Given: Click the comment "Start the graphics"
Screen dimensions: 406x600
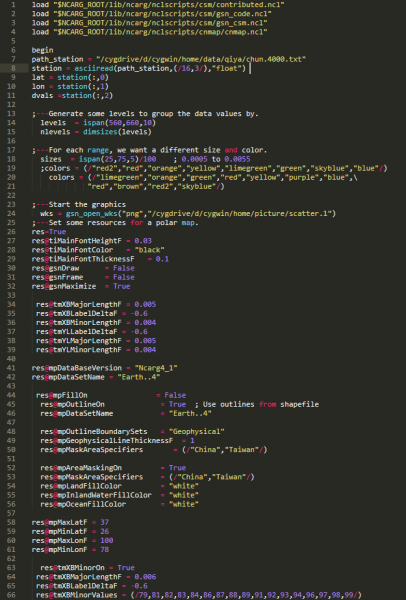Looking at the screenshot, I should (x=87, y=205).
